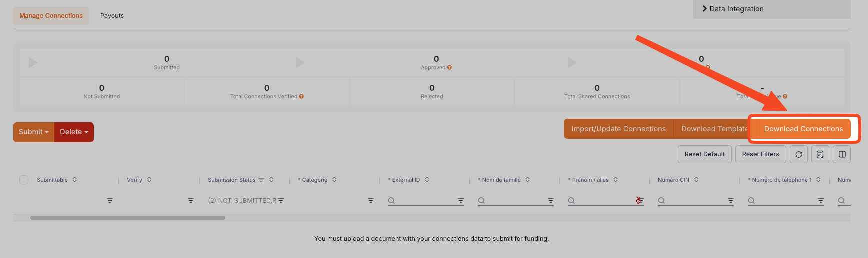Click filter icon under Numéro CIN column
This screenshot has width=868, height=258.
(x=731, y=201)
